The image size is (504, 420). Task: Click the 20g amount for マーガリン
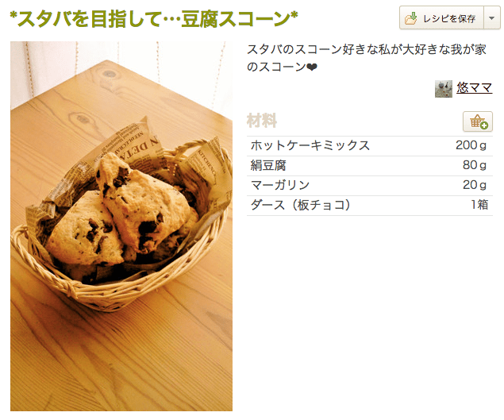pos(475,185)
